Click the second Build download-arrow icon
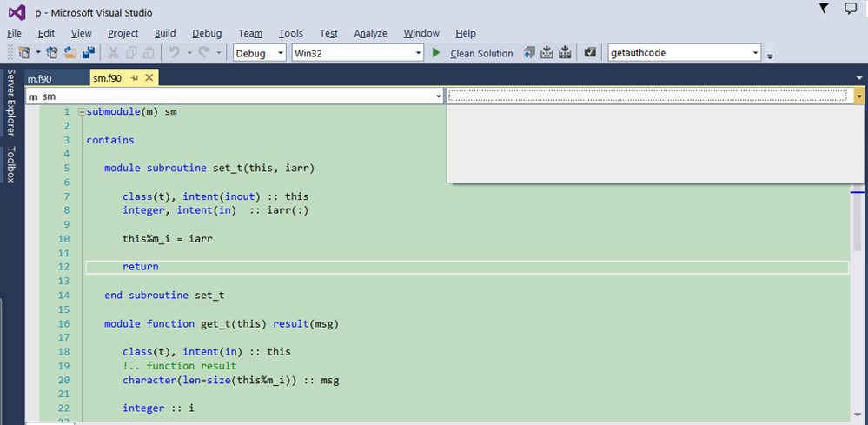The height and width of the screenshot is (425, 868). pyautogui.click(x=565, y=52)
